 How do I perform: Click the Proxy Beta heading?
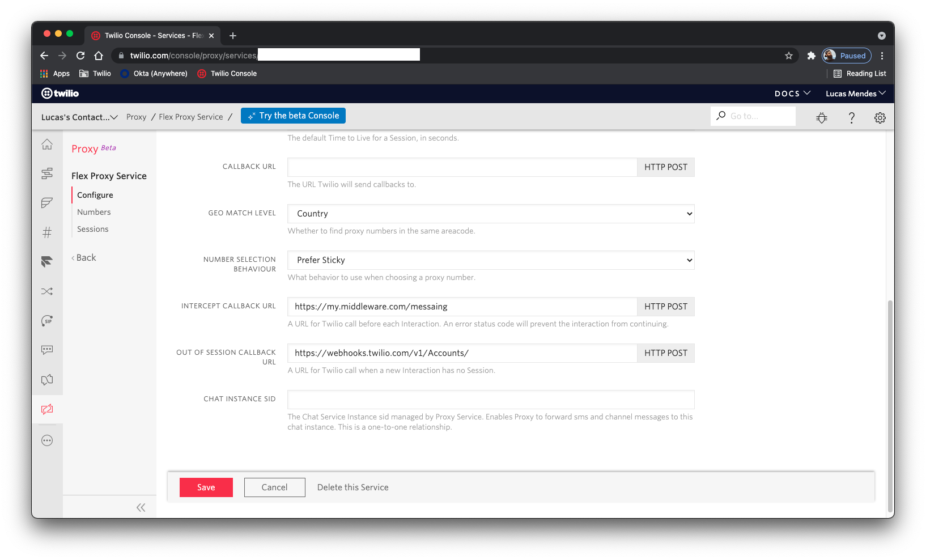(94, 149)
